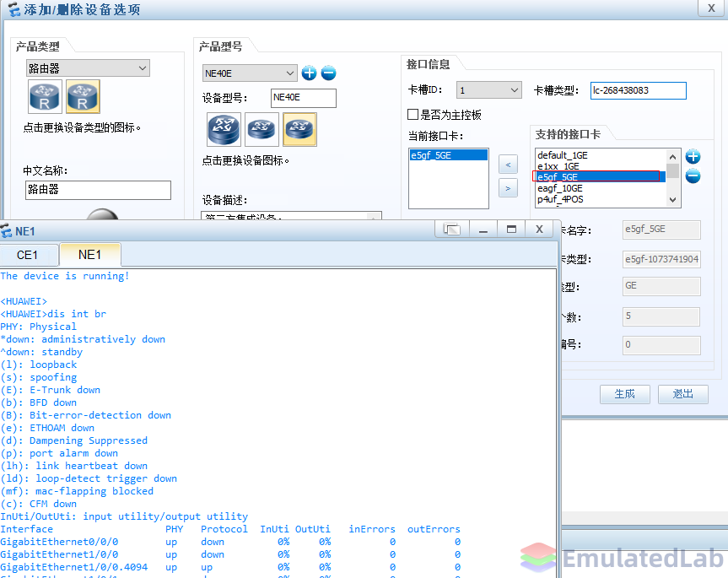Open the 产品类型 路由器 dropdown
Image resolution: width=728 pixels, height=578 pixels.
89,68
